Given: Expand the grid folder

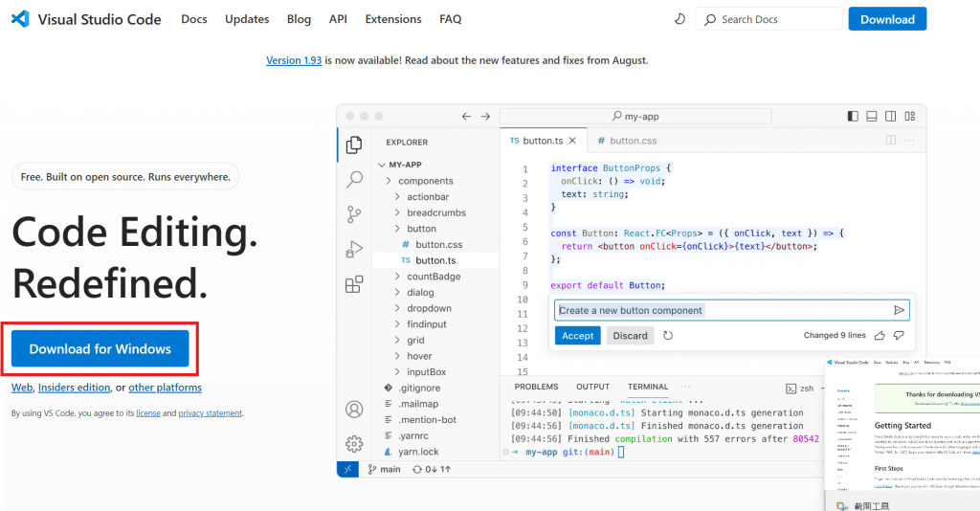Looking at the screenshot, I should 397,340.
